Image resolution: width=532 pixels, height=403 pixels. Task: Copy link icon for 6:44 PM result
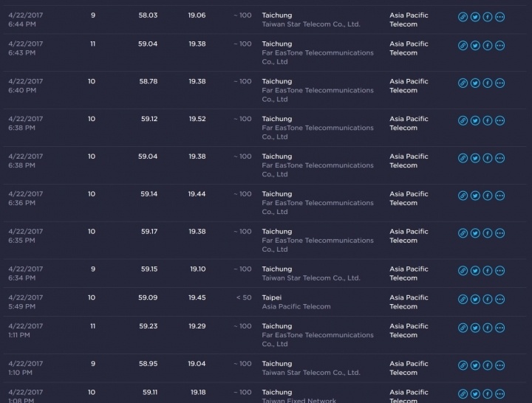click(x=463, y=17)
